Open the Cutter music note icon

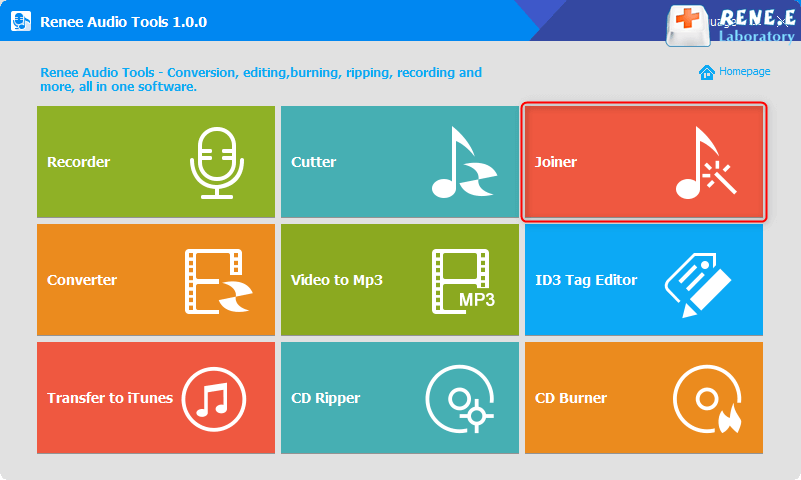[464, 162]
